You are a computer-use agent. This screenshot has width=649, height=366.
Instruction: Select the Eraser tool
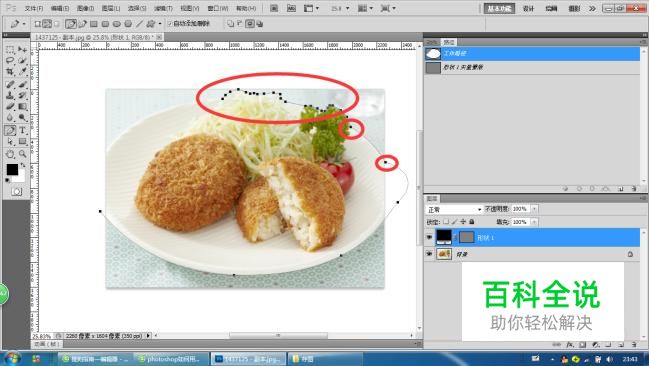coord(10,106)
